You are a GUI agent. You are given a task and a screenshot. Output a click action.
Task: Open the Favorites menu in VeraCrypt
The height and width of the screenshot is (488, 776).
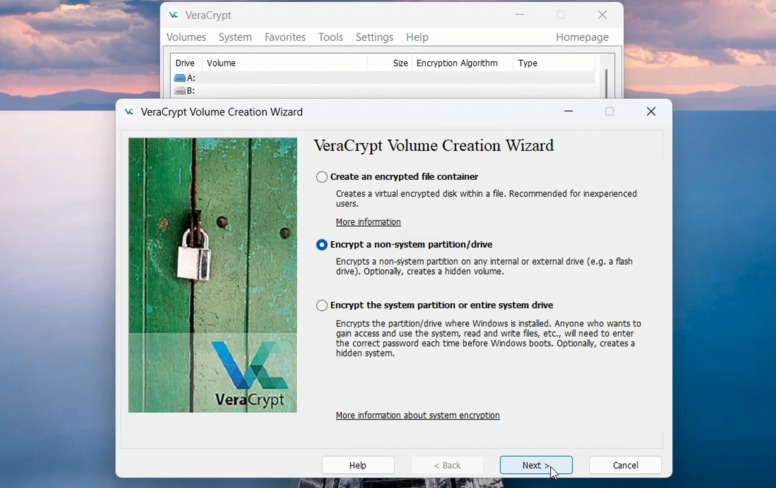pos(285,37)
